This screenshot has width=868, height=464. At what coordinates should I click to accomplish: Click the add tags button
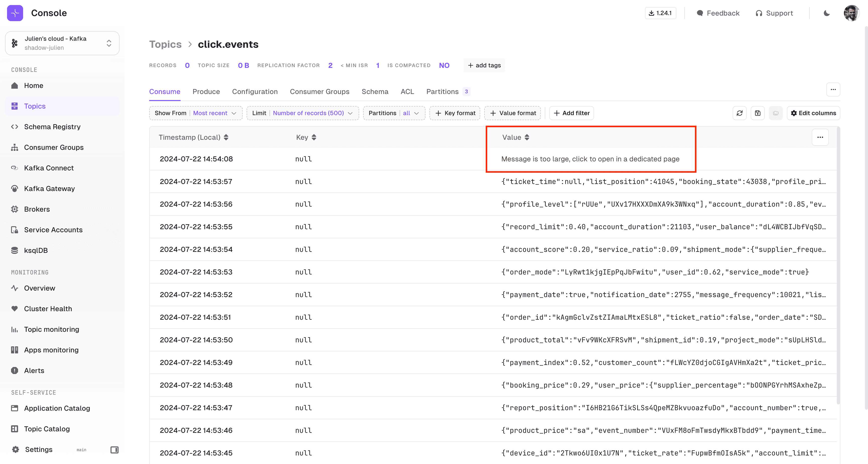tap(484, 65)
